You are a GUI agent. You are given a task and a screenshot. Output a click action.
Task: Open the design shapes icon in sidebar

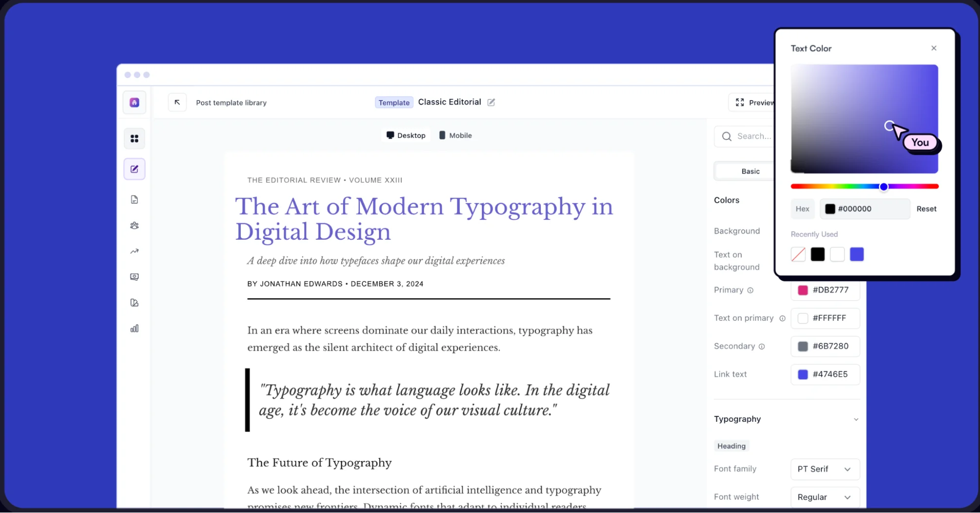click(134, 303)
